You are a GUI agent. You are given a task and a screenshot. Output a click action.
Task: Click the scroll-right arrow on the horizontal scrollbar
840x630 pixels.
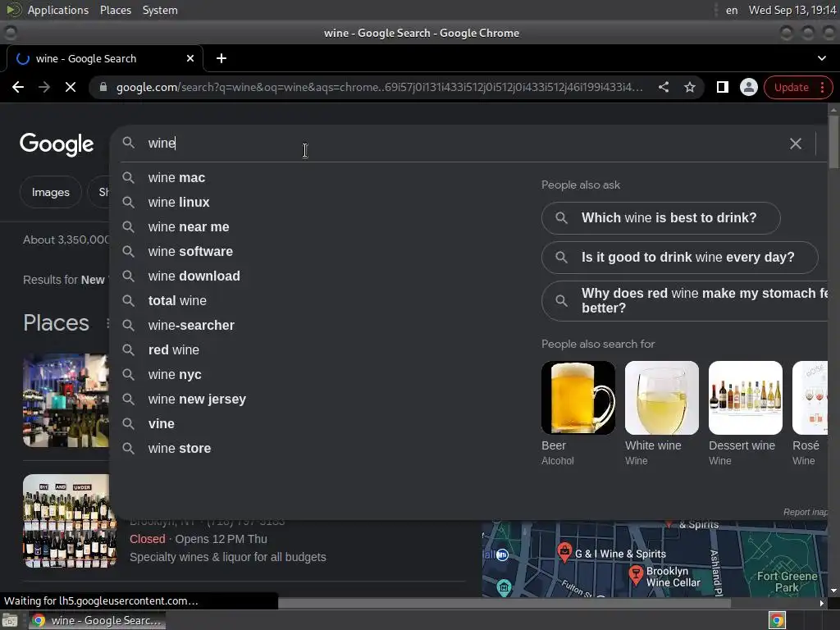pos(822,603)
